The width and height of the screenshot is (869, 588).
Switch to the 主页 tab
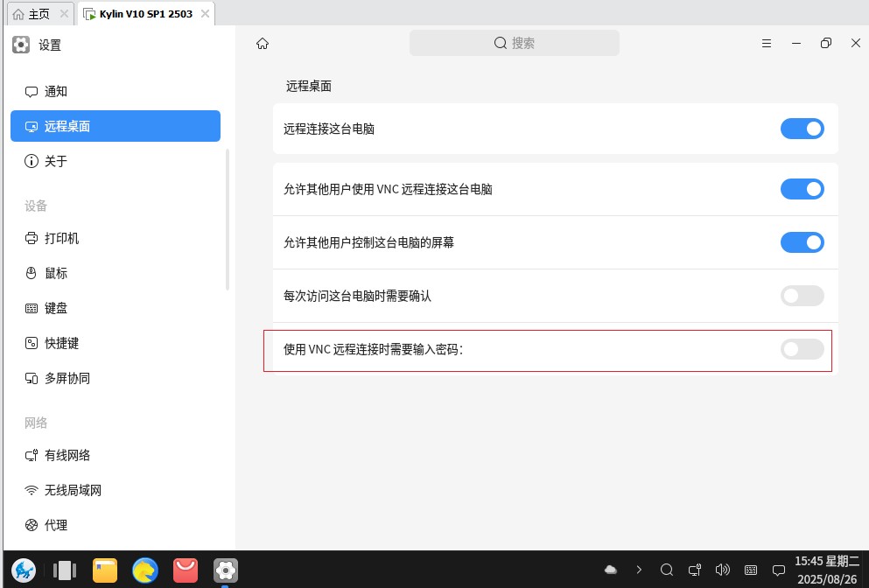40,14
